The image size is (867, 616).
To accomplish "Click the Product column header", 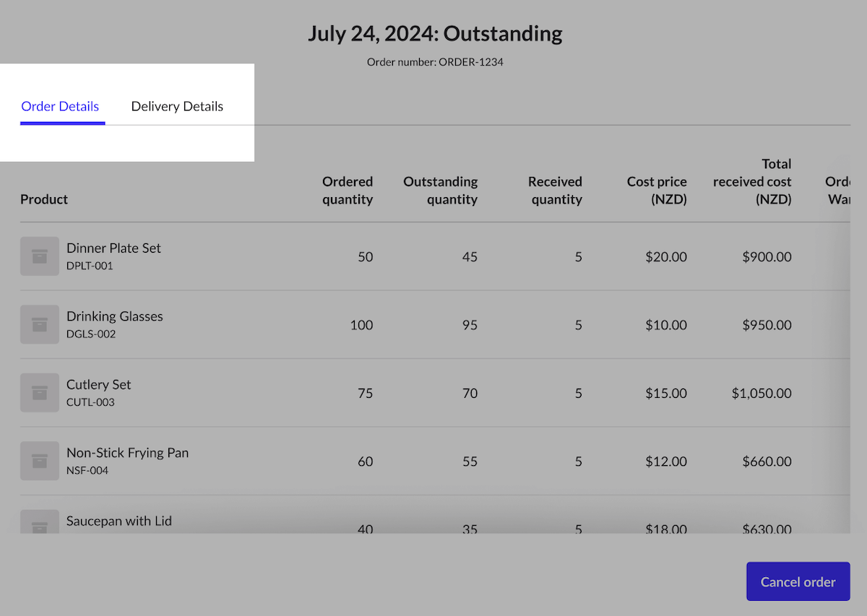I will [44, 199].
